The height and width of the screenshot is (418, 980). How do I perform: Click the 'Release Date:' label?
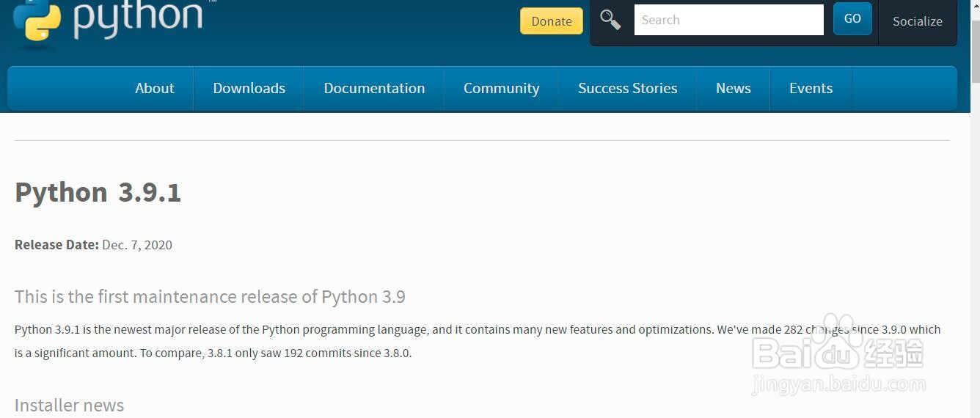[x=56, y=245]
